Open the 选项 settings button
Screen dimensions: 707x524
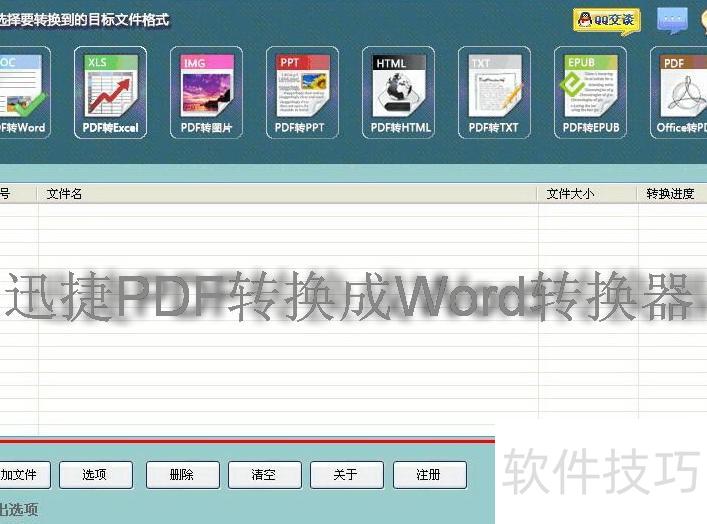pos(96,475)
